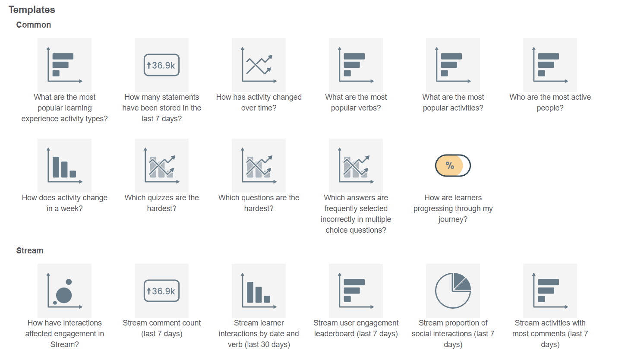Select the popular learning experience activity types icon

point(64,65)
